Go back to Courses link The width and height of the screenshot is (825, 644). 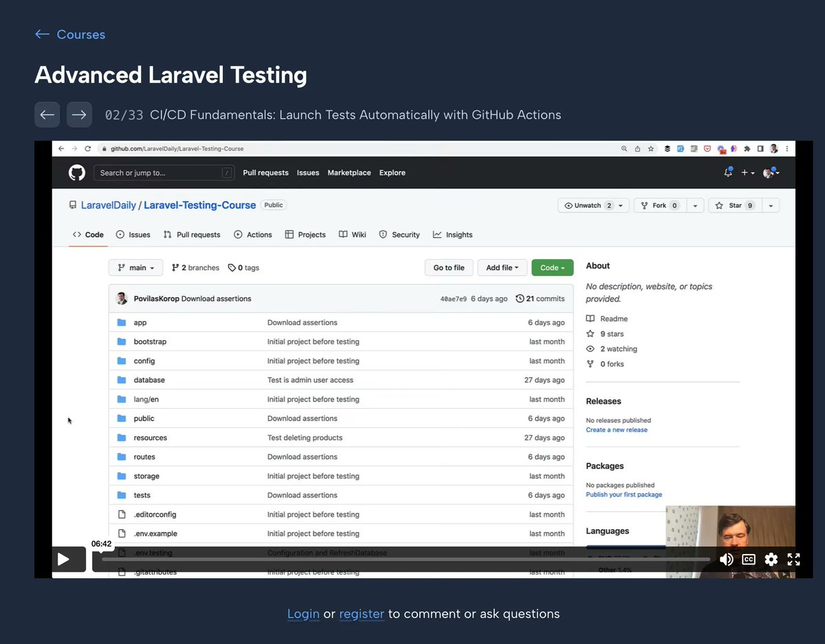[x=69, y=34]
